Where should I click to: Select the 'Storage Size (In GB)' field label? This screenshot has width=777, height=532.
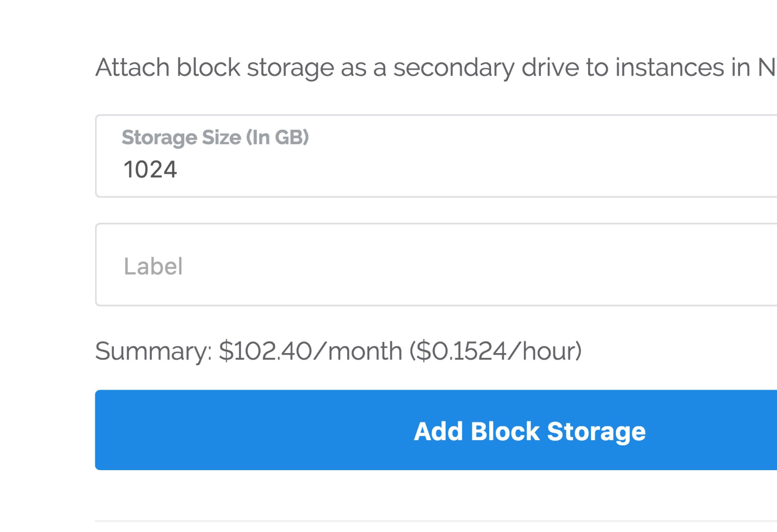[215, 137]
